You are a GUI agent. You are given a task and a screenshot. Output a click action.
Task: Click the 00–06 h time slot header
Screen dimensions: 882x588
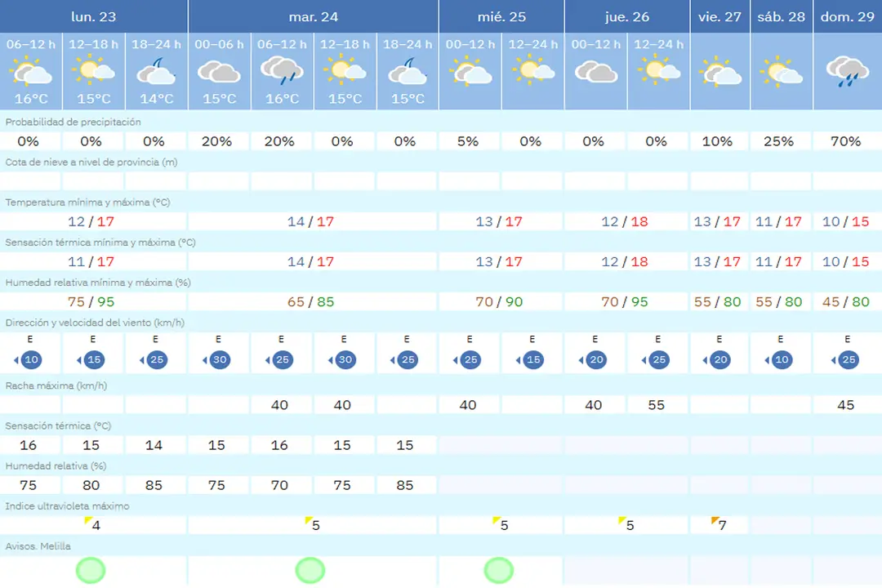point(219,44)
